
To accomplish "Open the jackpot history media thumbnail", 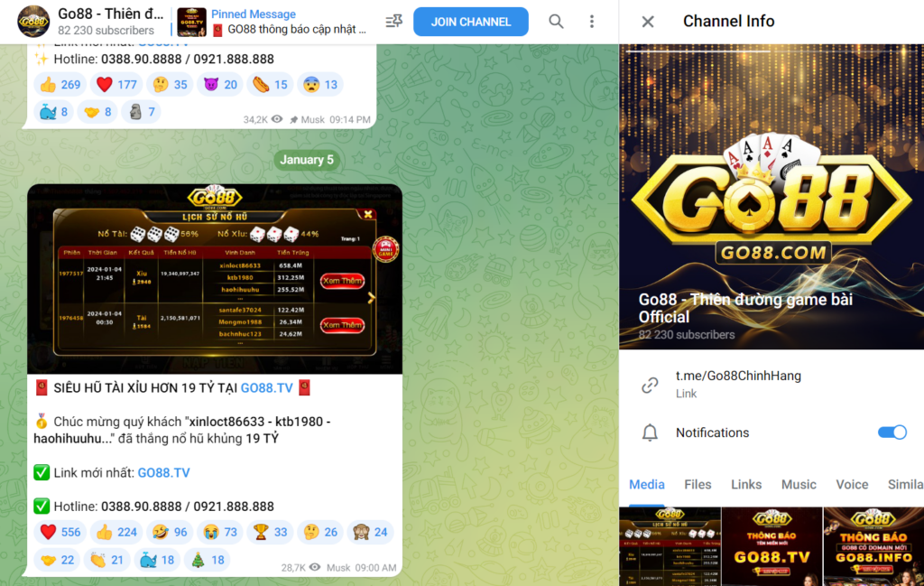I will pyautogui.click(x=670, y=546).
